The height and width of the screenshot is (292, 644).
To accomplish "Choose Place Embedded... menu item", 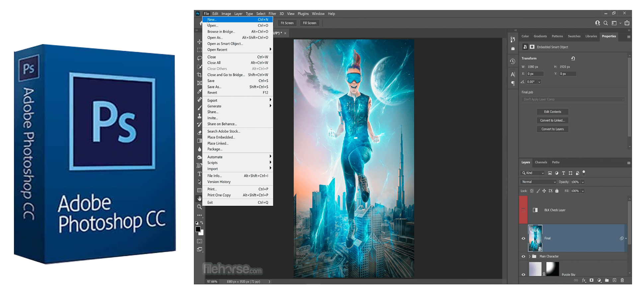I will click(238, 137).
